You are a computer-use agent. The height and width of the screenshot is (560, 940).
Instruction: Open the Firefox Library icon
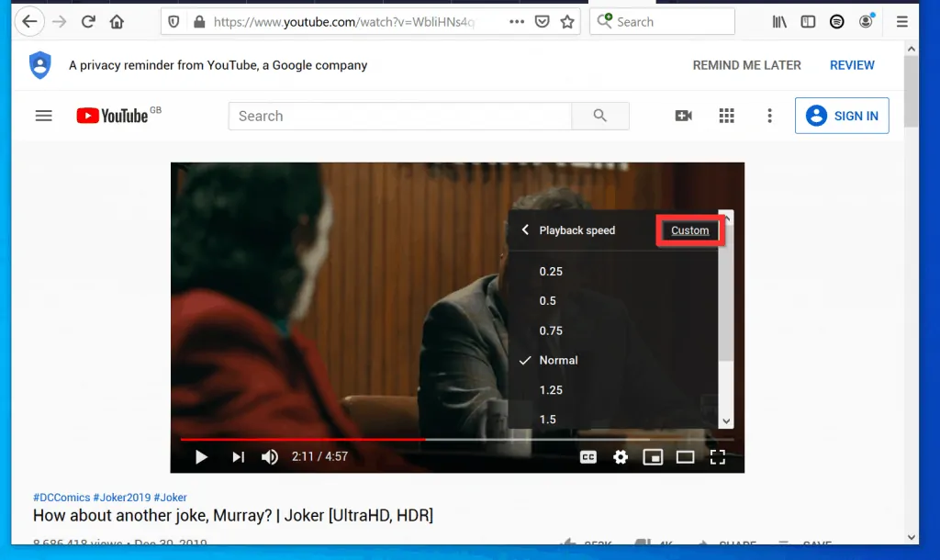coord(779,22)
